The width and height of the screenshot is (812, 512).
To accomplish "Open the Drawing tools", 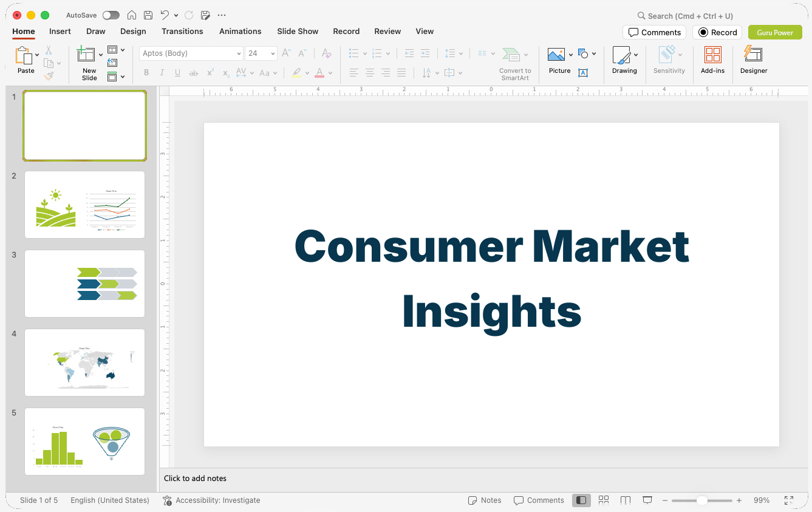I will point(624,60).
